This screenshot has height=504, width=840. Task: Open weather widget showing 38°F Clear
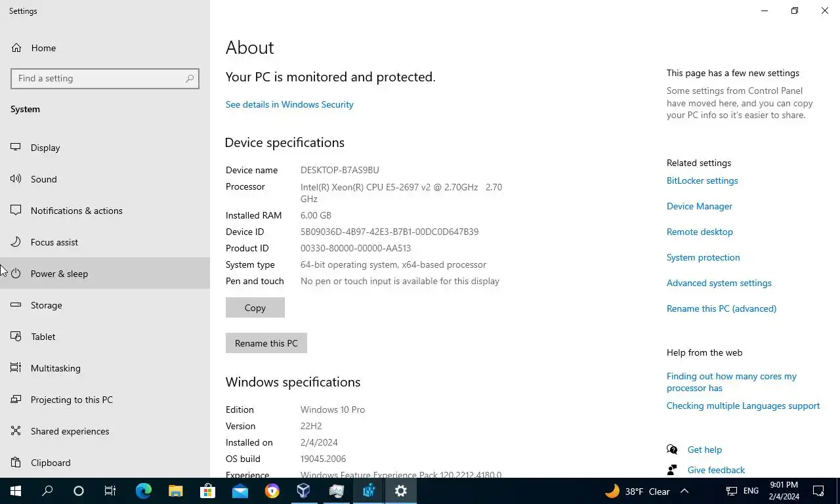click(637, 491)
